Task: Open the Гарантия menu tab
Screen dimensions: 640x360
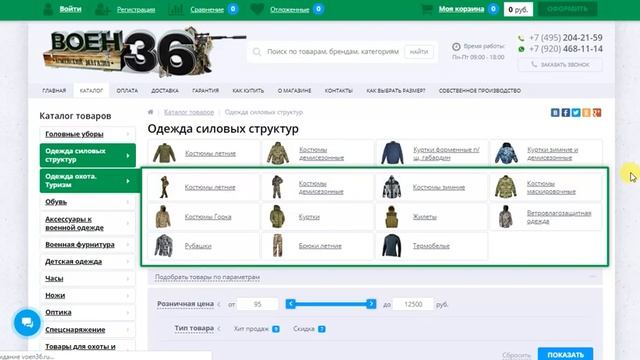Action: (205, 91)
